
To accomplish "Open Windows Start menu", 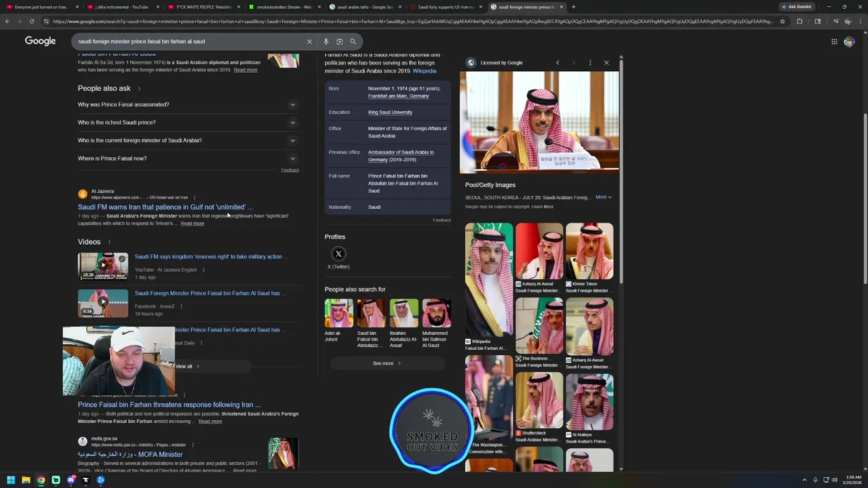I will (10, 480).
